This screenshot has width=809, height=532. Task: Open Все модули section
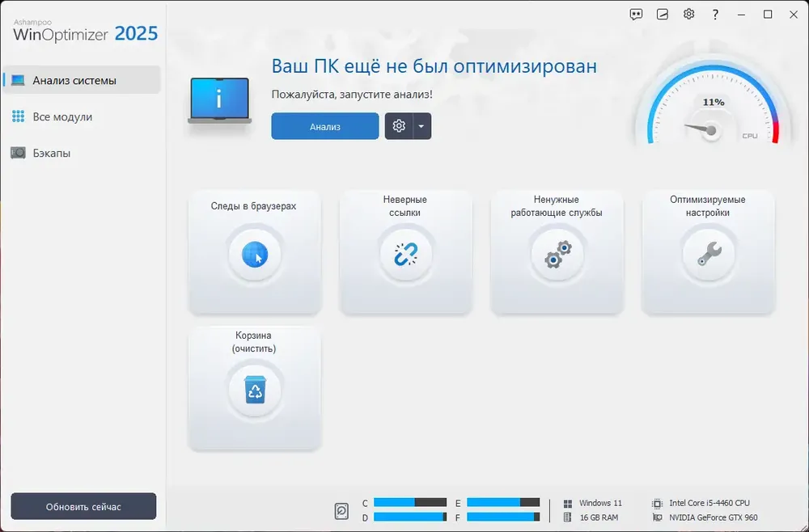[x=82, y=116]
